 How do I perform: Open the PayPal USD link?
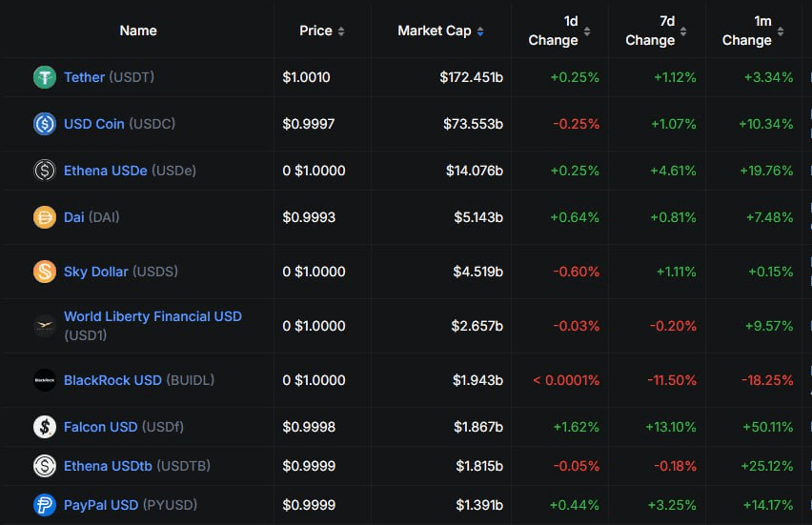click(101, 505)
